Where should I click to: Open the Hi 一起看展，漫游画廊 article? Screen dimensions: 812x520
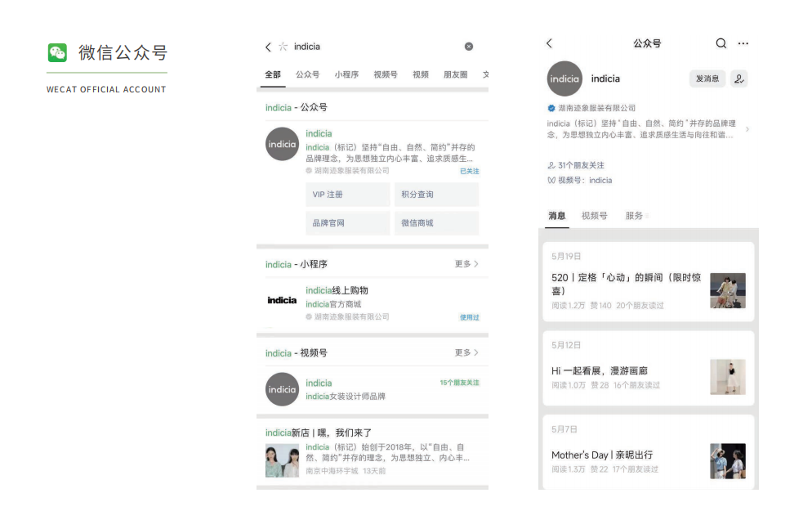coord(599,370)
